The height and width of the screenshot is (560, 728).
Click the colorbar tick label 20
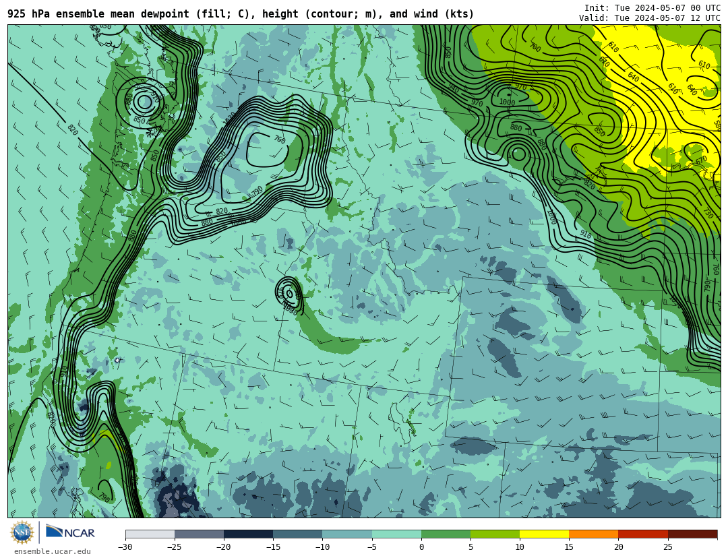coord(618,547)
